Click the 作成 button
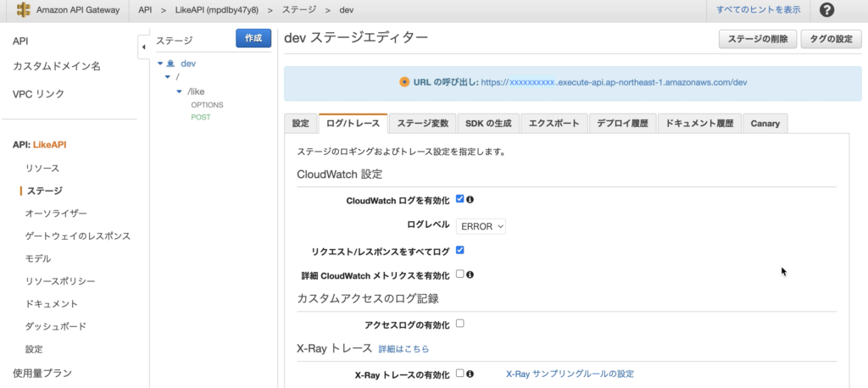 (x=253, y=39)
